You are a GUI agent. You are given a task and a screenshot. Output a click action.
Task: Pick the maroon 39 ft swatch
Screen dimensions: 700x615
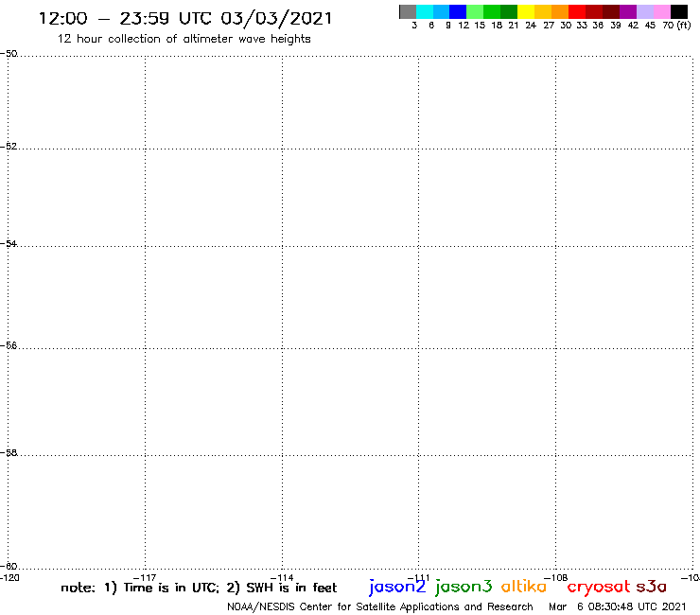(x=611, y=11)
